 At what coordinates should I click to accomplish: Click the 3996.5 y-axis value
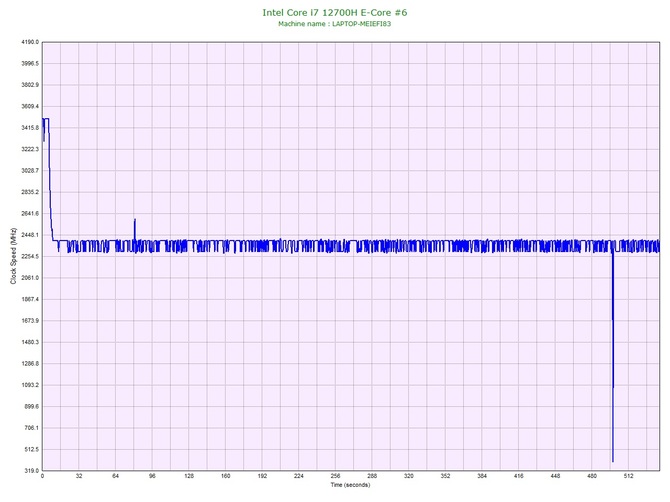pyautogui.click(x=30, y=64)
